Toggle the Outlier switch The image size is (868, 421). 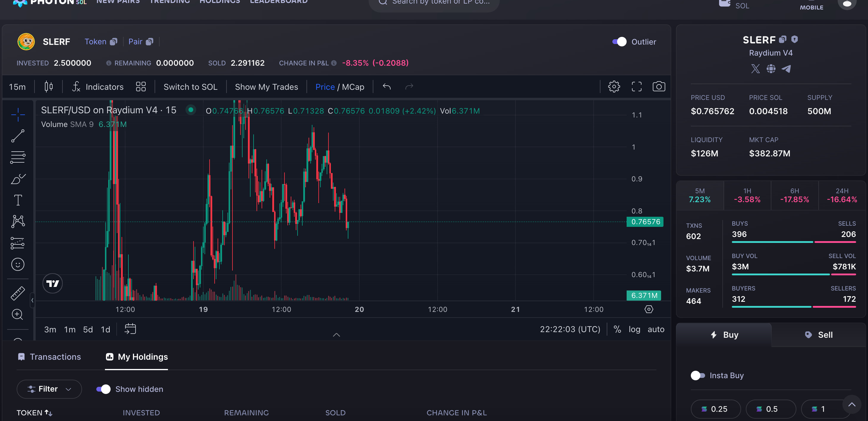tap(619, 42)
